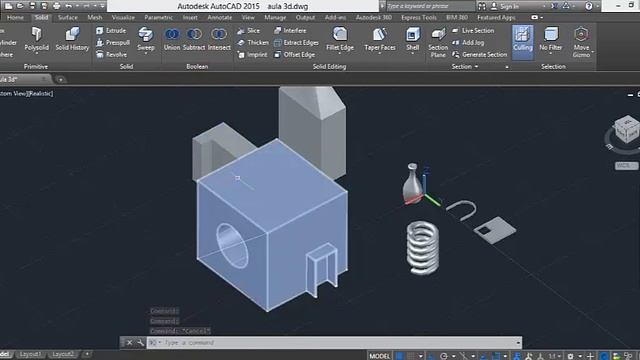
Task: Open the annotation scale 1:1 dropdown
Action: click(x=554, y=356)
